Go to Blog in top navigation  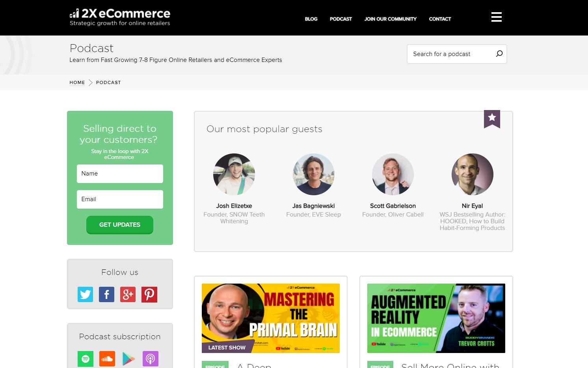tap(311, 19)
